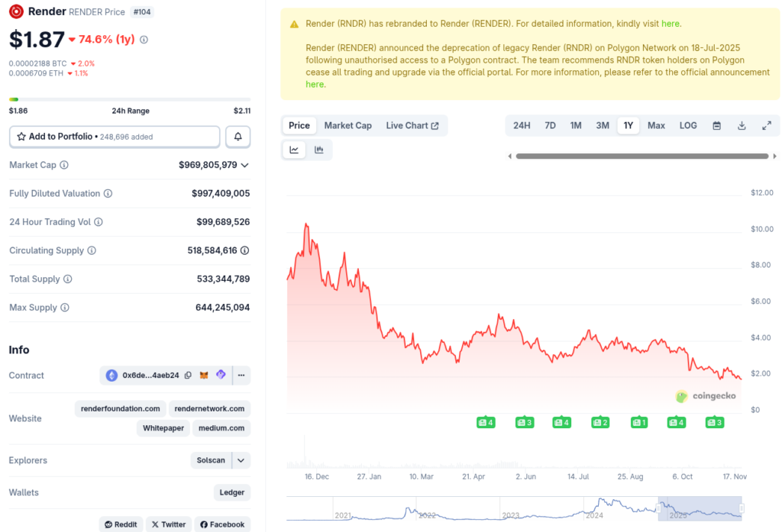Open the Explorers dropdown arrow

(x=241, y=460)
